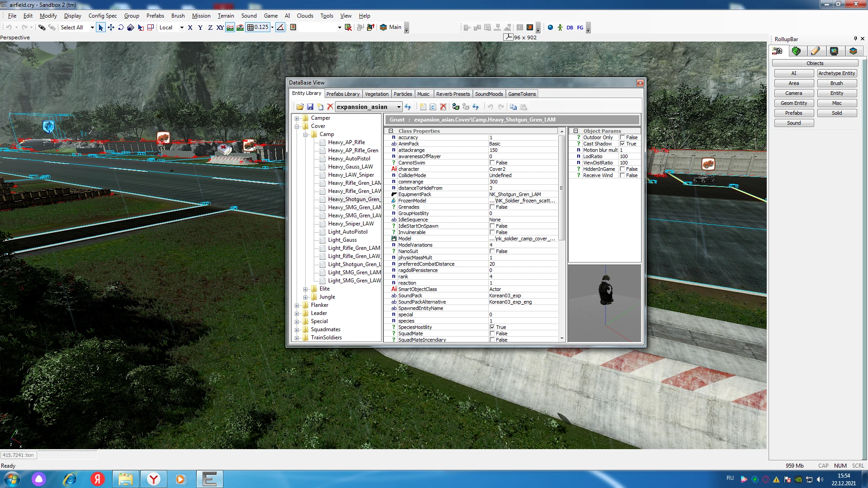
Task: Open the Terrain menu
Action: coord(226,16)
